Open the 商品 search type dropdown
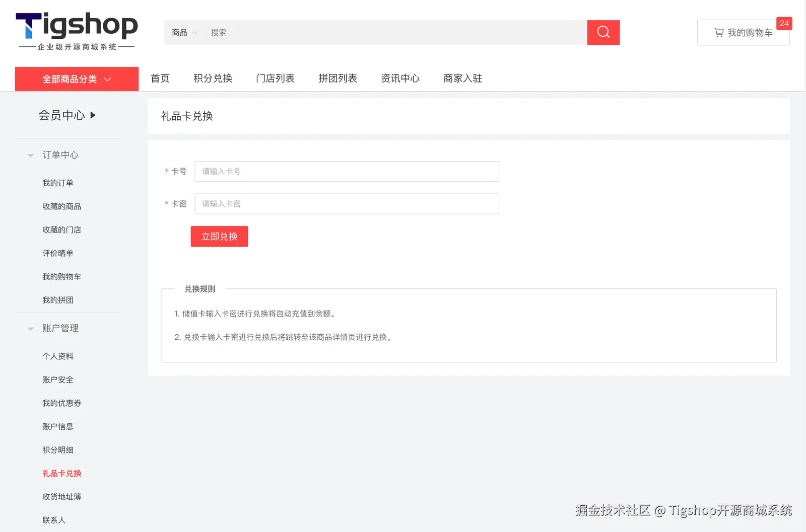 (184, 33)
